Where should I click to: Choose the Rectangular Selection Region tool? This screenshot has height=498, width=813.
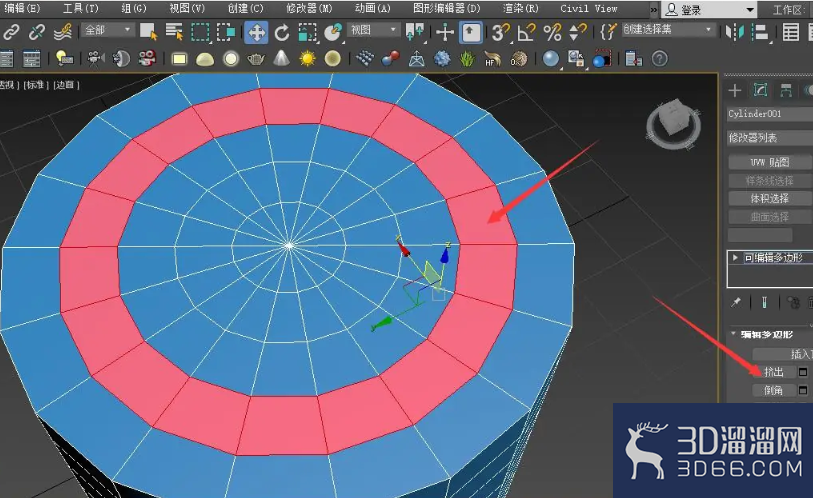tap(200, 32)
